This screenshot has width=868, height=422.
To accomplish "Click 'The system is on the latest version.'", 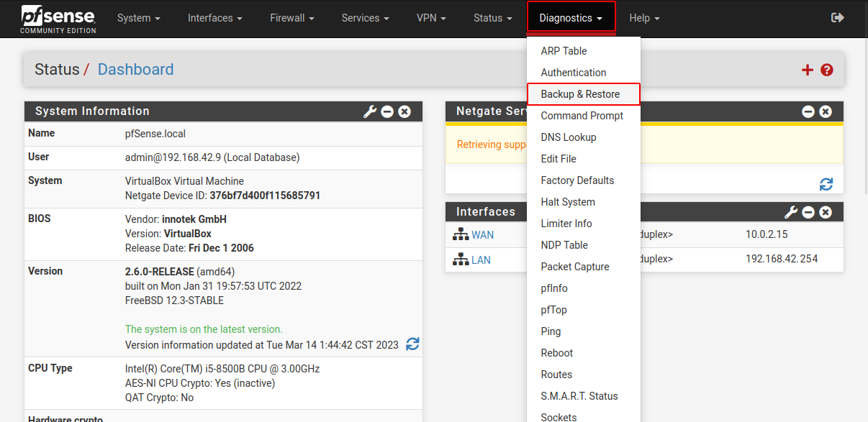I will [204, 329].
